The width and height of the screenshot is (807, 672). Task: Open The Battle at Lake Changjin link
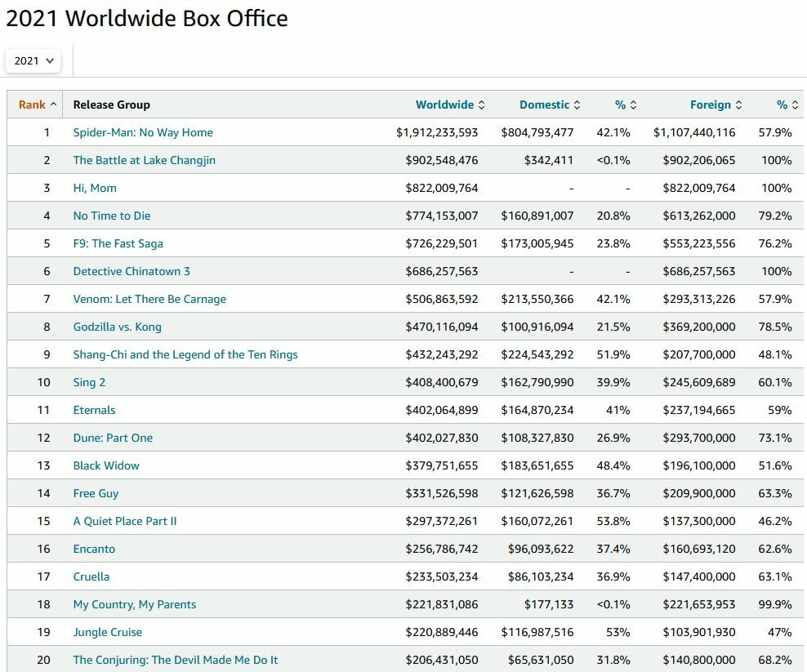144,160
